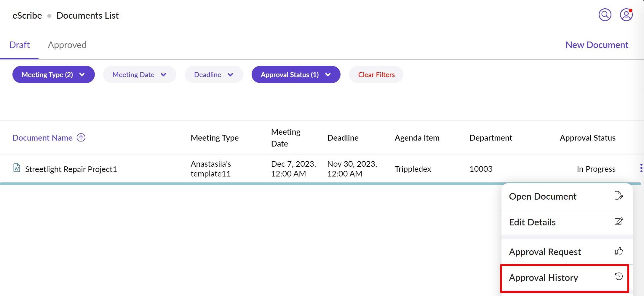Click the Word file icon for Streetlight Repair Project1
This screenshot has height=296, width=644.
pyautogui.click(x=17, y=168)
